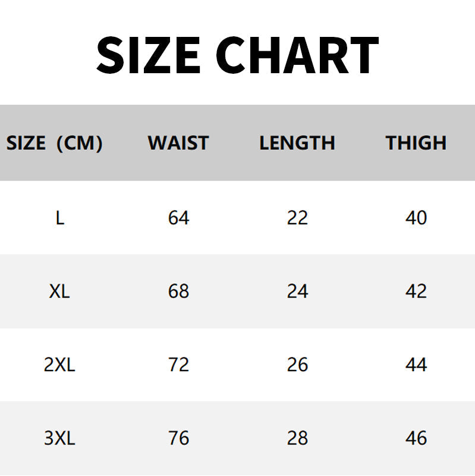This screenshot has width=475, height=476.
Task: Select waist value 68 for size XL
Action: pyautogui.click(x=178, y=291)
